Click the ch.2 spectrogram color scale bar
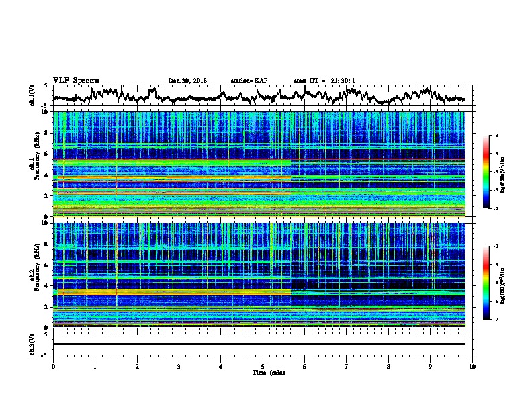Viewport: 532px width, 411px height. pos(486,283)
